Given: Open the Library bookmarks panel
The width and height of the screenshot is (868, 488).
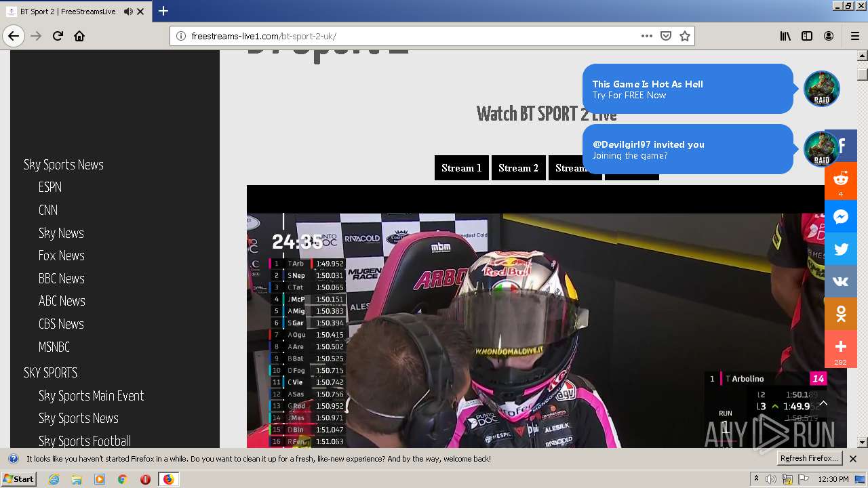Looking at the screenshot, I should (785, 36).
